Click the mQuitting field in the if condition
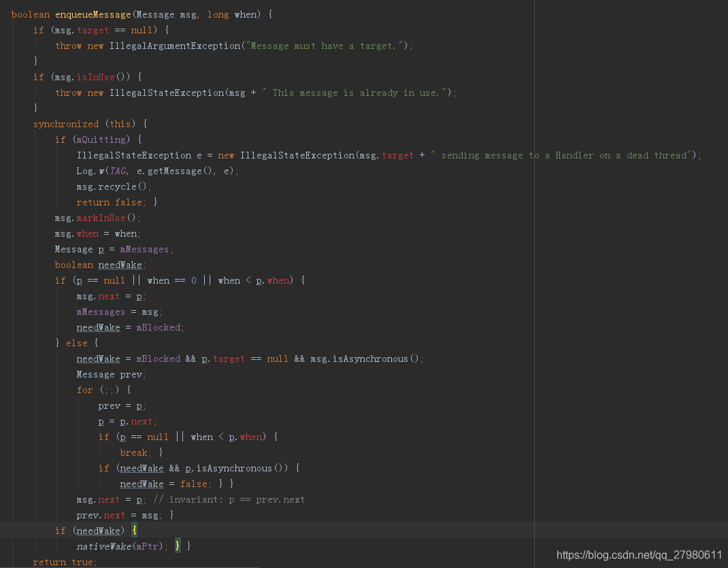Viewport: 728px width, 568px height. pyautogui.click(x=101, y=139)
